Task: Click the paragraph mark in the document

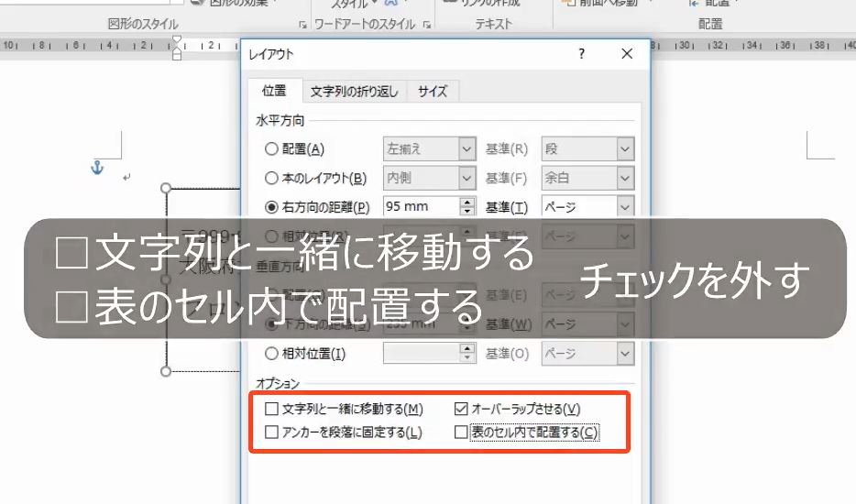Action: [126, 177]
